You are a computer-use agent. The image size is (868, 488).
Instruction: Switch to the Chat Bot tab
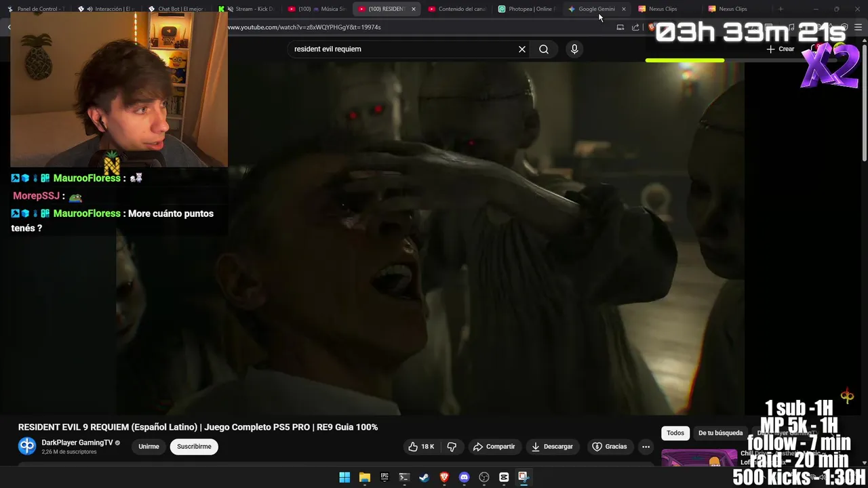pos(178,9)
